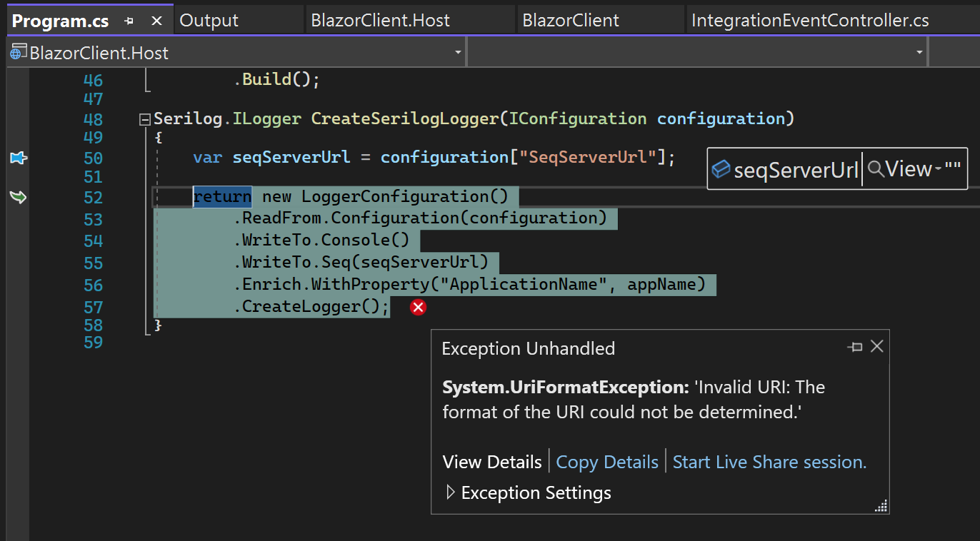980x541 pixels.
Task: Open the IntegrationEventController.cs tab
Action: pyautogui.click(x=809, y=20)
